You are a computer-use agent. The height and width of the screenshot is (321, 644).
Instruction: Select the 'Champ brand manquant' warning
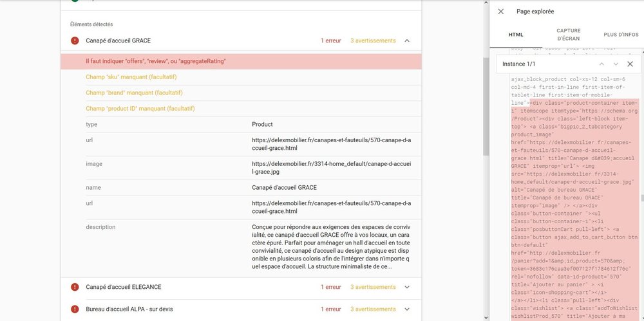coord(241,93)
